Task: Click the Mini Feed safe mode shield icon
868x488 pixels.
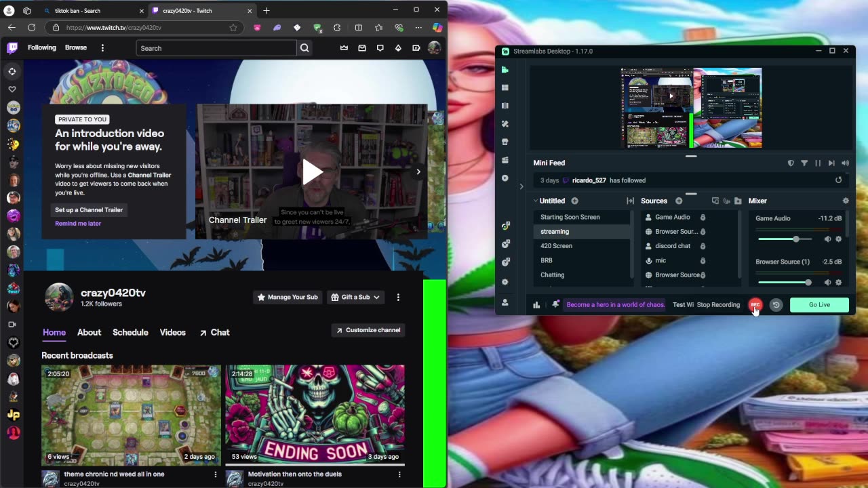Action: [791, 163]
